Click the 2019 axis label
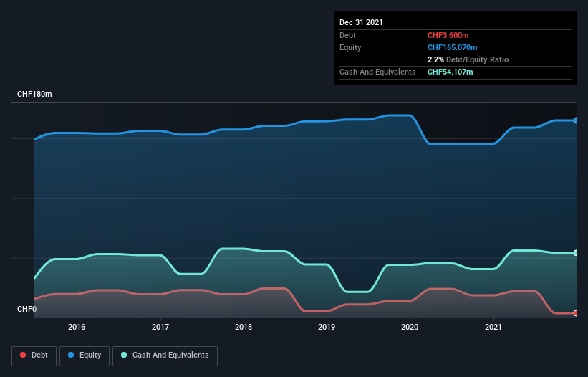Screen dimensions: 588x377 327,327
